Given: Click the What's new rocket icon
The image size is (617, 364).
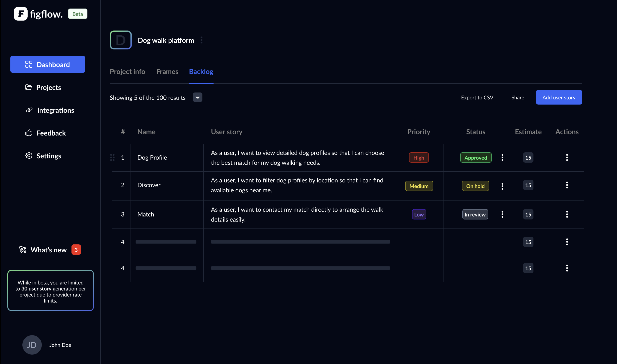Looking at the screenshot, I should point(23,250).
